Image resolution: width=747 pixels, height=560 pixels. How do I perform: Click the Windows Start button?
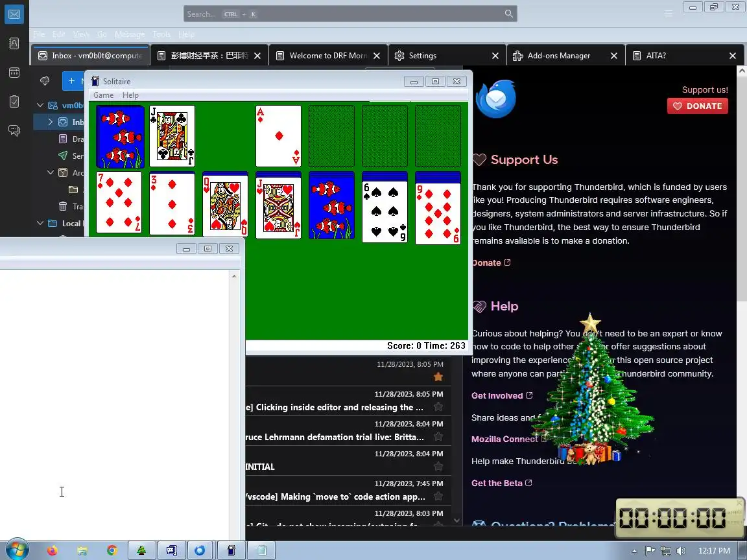17,550
